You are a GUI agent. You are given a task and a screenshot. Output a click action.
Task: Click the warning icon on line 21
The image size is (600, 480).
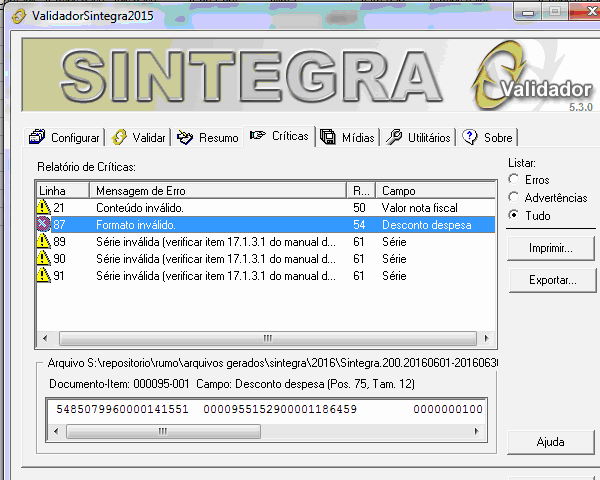44,207
